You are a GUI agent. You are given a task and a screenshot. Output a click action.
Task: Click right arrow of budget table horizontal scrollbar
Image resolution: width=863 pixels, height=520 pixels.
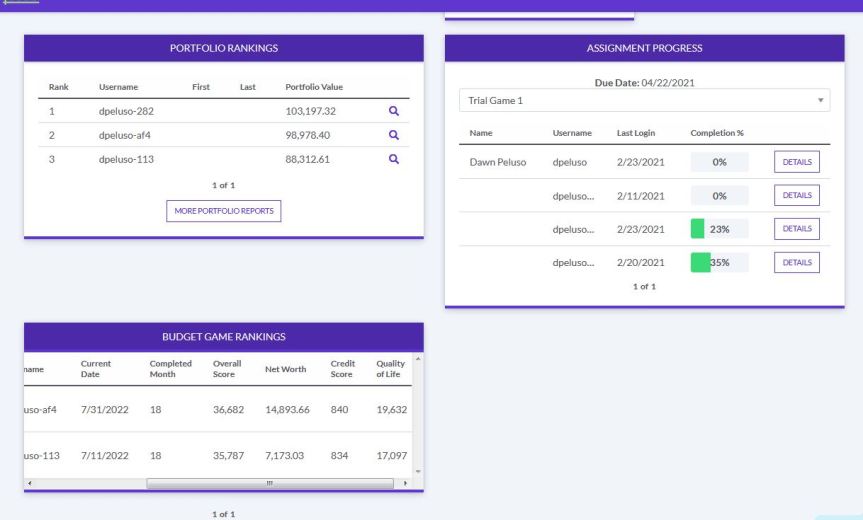coord(405,482)
